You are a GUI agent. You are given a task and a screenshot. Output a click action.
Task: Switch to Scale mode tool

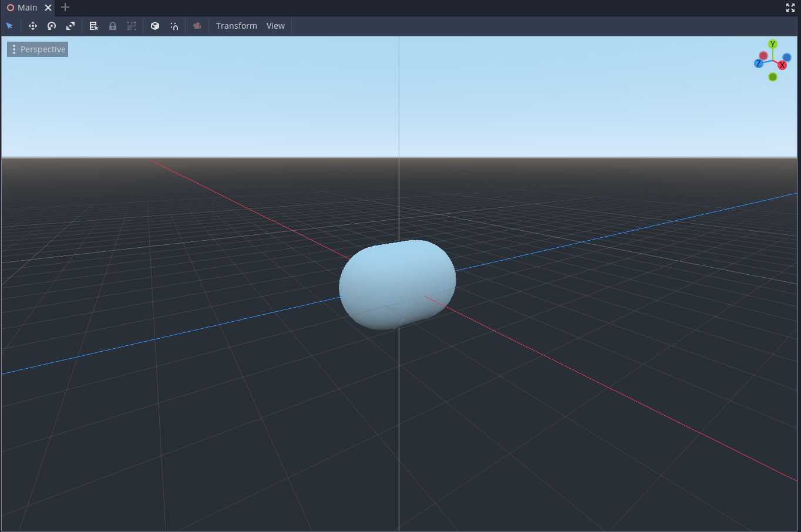(x=70, y=26)
